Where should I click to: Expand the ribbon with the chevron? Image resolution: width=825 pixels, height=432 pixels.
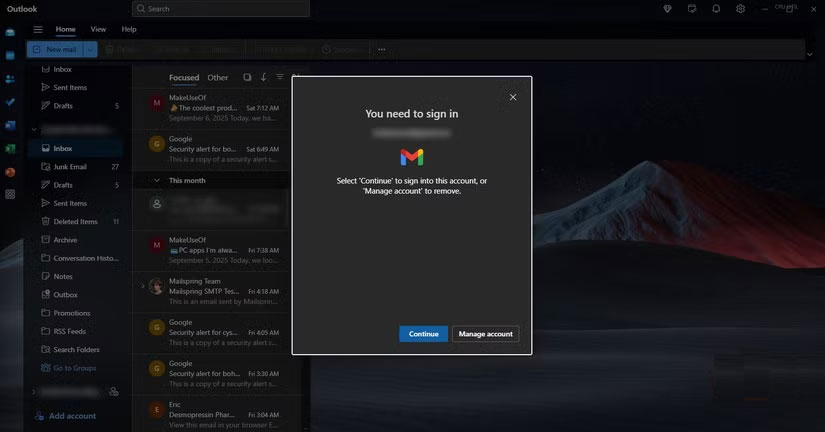809,54
